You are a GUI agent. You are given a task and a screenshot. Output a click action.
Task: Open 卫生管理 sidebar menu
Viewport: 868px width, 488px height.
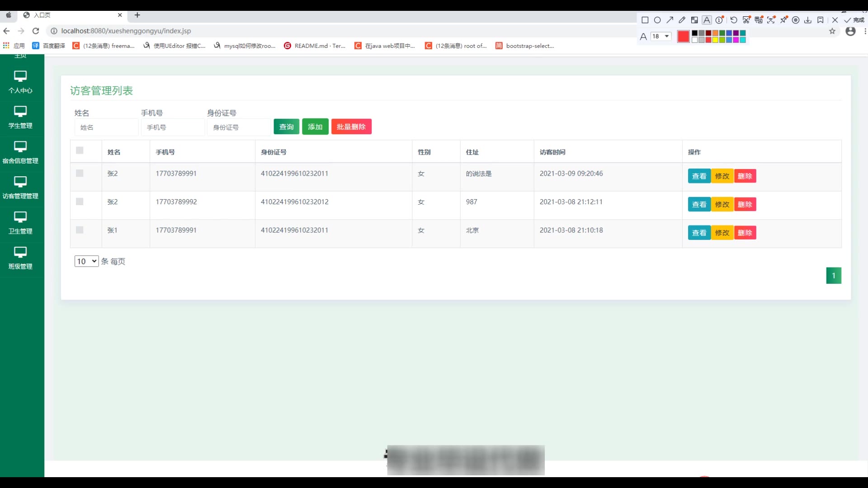click(x=20, y=223)
